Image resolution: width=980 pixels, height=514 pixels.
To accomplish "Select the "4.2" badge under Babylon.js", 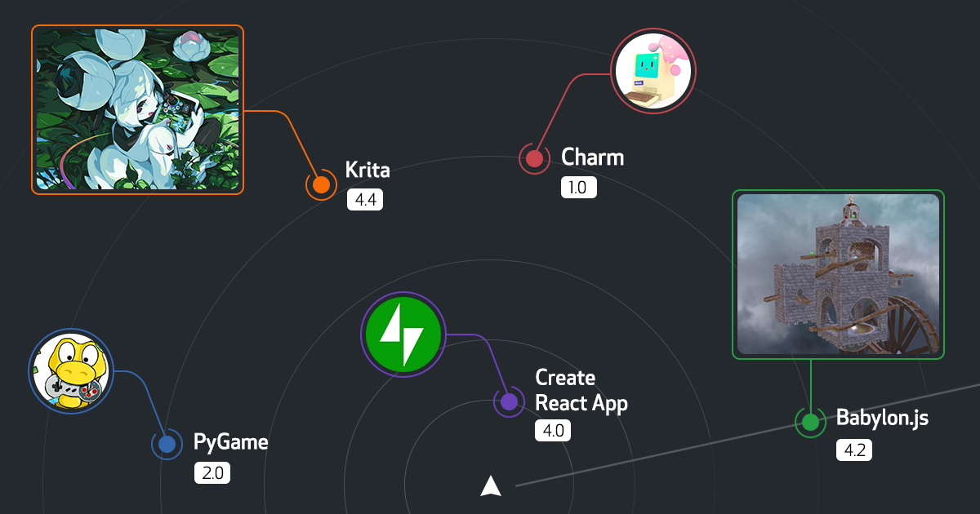I will (853, 450).
